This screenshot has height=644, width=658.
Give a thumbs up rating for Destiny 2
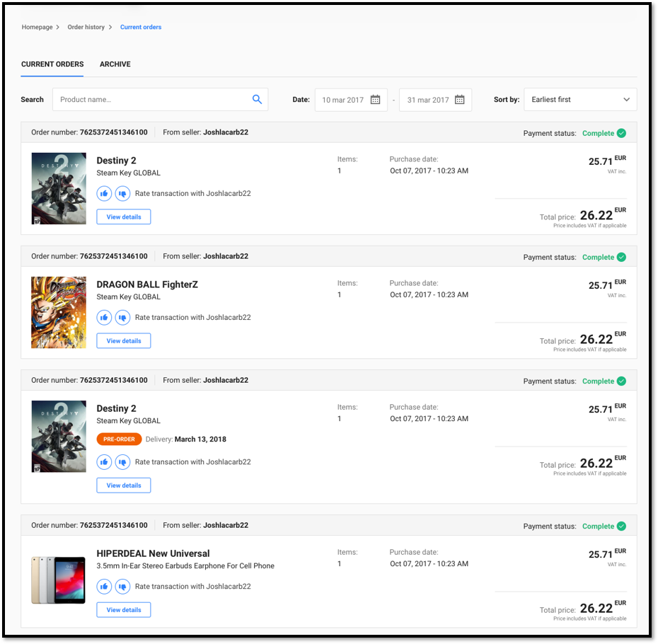tap(104, 193)
